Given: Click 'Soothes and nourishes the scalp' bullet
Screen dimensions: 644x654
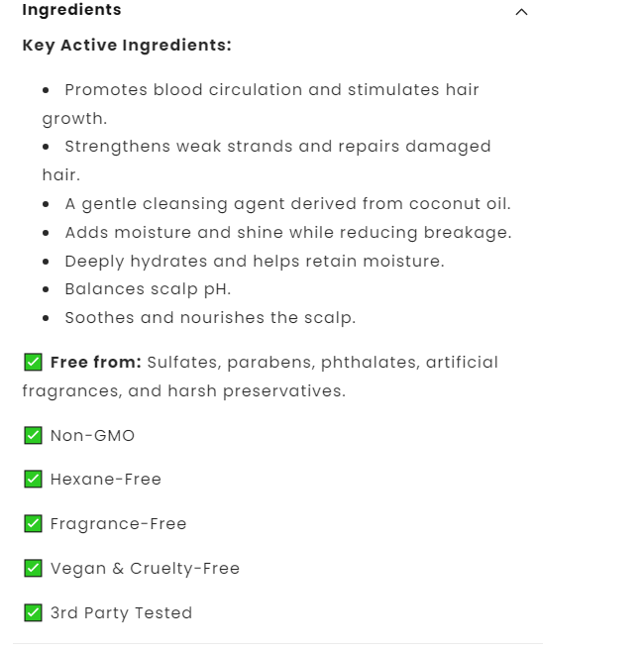Looking at the screenshot, I should (x=210, y=318).
